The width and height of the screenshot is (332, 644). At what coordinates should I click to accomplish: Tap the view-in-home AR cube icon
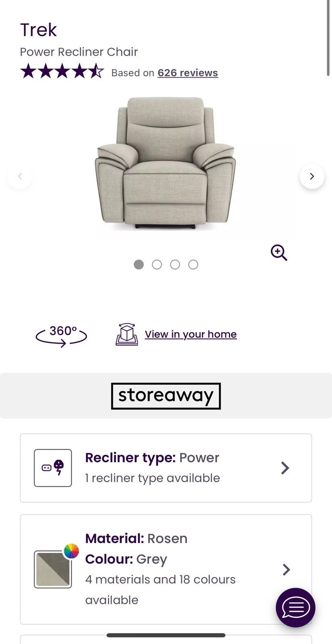coord(127,334)
